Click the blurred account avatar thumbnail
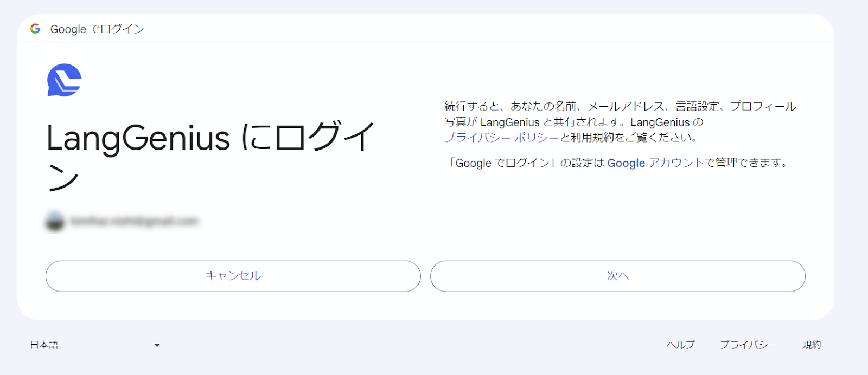 (x=55, y=221)
